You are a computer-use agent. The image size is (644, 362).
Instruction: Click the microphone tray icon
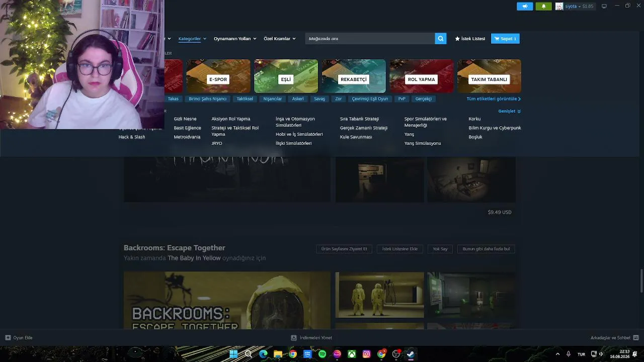(x=569, y=354)
